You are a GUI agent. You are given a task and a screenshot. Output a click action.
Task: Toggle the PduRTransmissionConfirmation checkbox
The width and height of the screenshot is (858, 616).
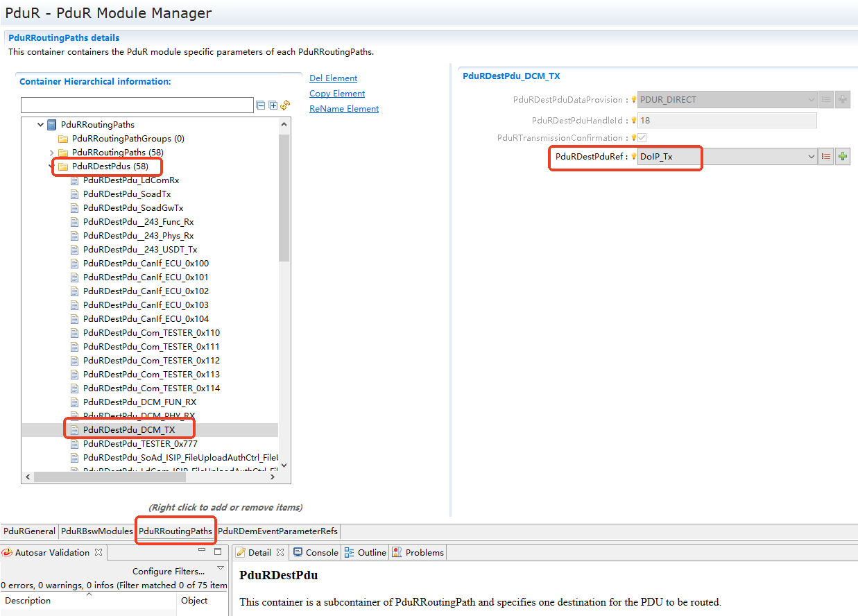tap(642, 138)
